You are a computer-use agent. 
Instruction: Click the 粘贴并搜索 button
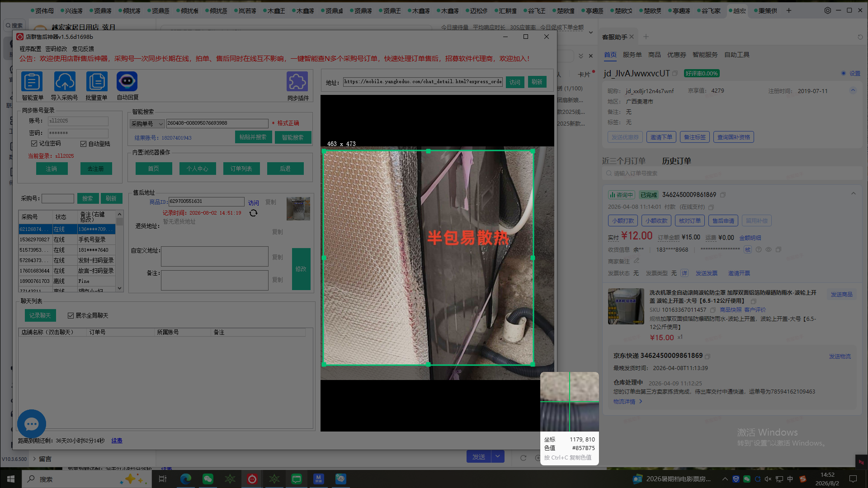(253, 137)
